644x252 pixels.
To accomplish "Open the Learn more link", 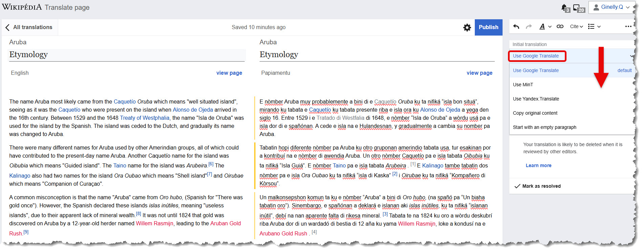I will [x=538, y=165].
